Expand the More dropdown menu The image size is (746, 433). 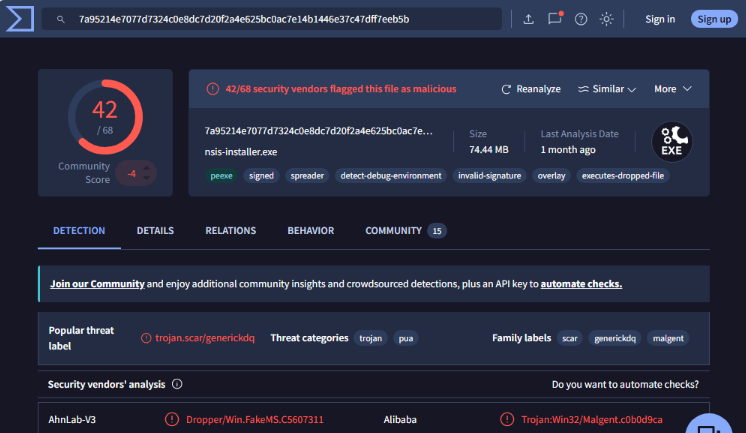(673, 89)
